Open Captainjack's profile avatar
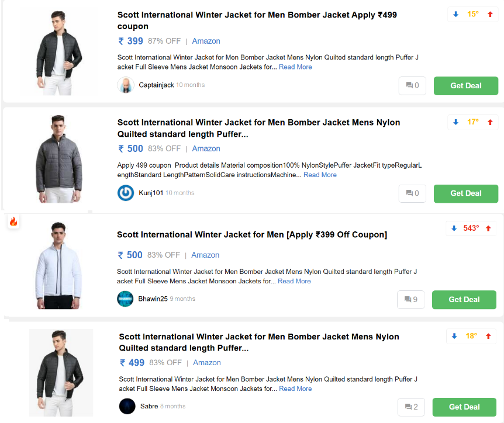 click(x=126, y=85)
